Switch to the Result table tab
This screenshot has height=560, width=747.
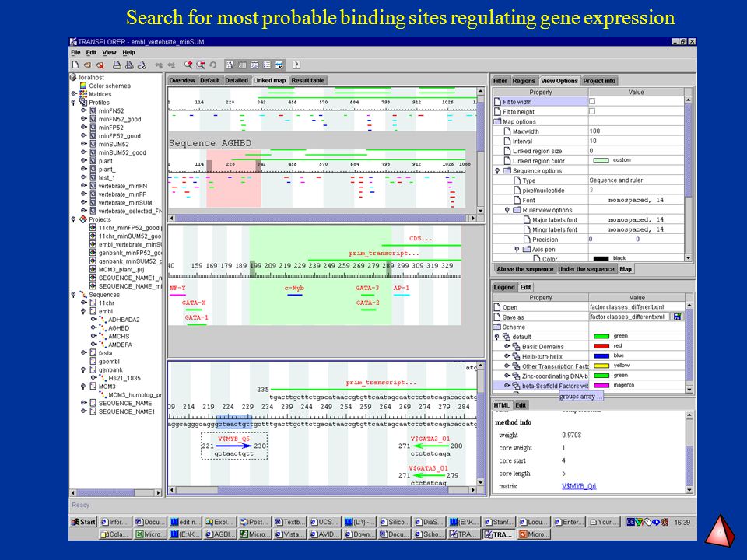[x=308, y=80]
